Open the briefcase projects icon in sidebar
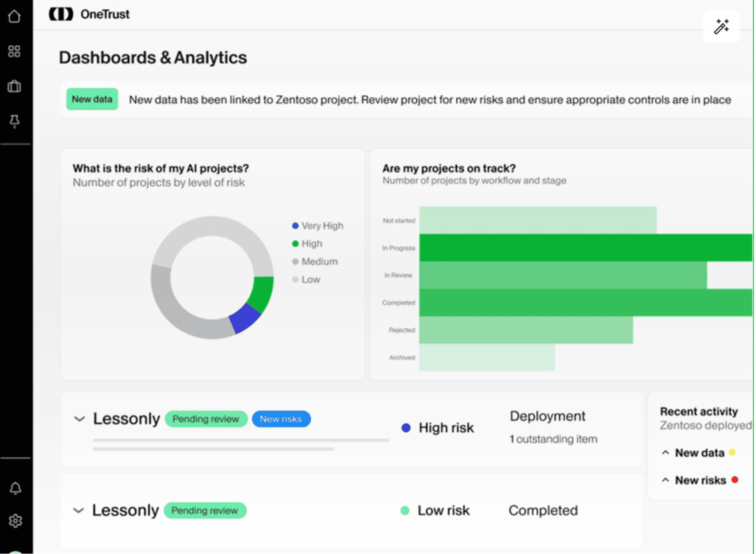The image size is (756, 554). 14,86
